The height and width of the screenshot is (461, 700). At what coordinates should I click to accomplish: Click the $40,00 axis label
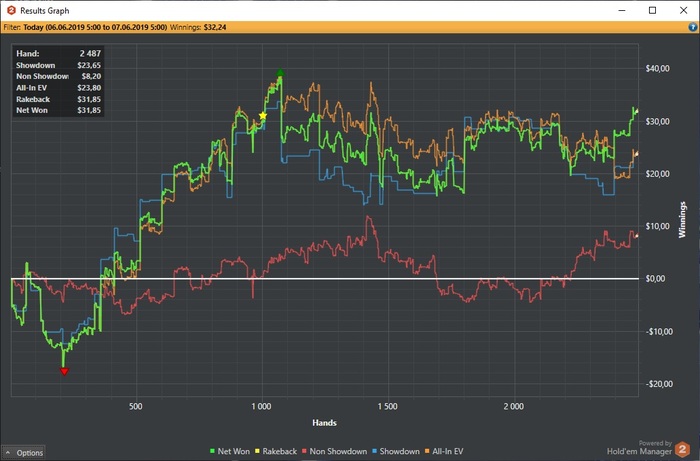click(657, 68)
